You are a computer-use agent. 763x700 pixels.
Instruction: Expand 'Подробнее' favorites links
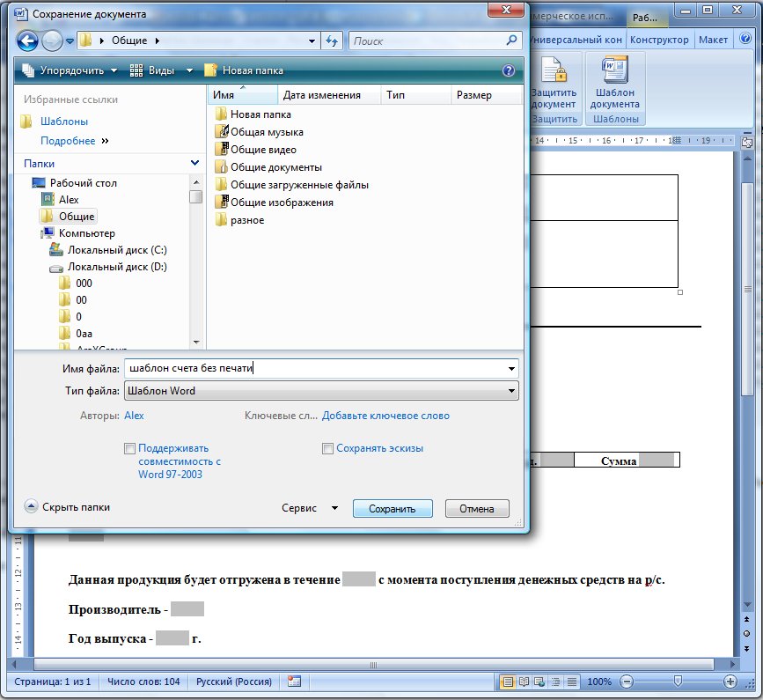point(75,141)
